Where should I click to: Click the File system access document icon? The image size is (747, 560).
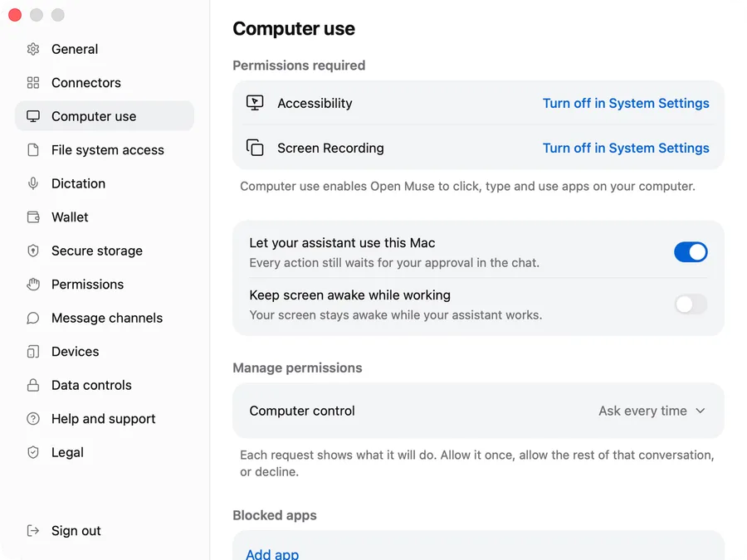33,150
